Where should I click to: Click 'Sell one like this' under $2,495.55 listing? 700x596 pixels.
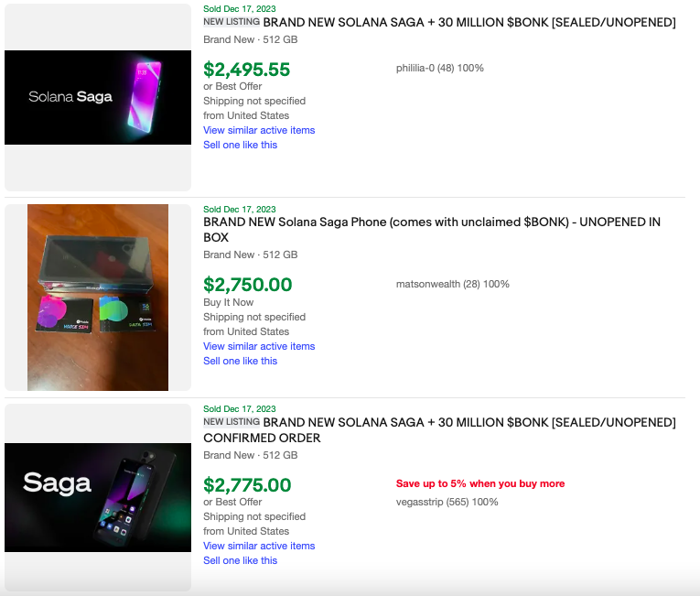(x=240, y=145)
